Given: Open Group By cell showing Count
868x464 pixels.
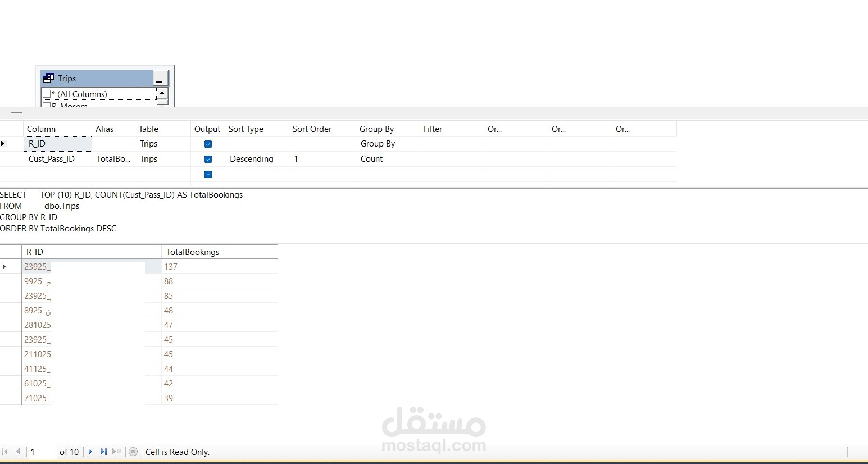Looking at the screenshot, I should click(x=388, y=159).
